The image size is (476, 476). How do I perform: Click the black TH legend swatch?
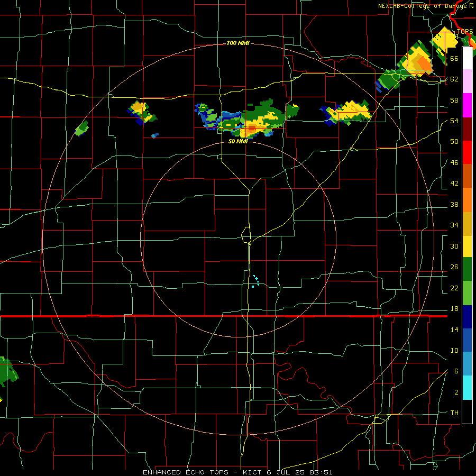pyautogui.click(x=467, y=411)
